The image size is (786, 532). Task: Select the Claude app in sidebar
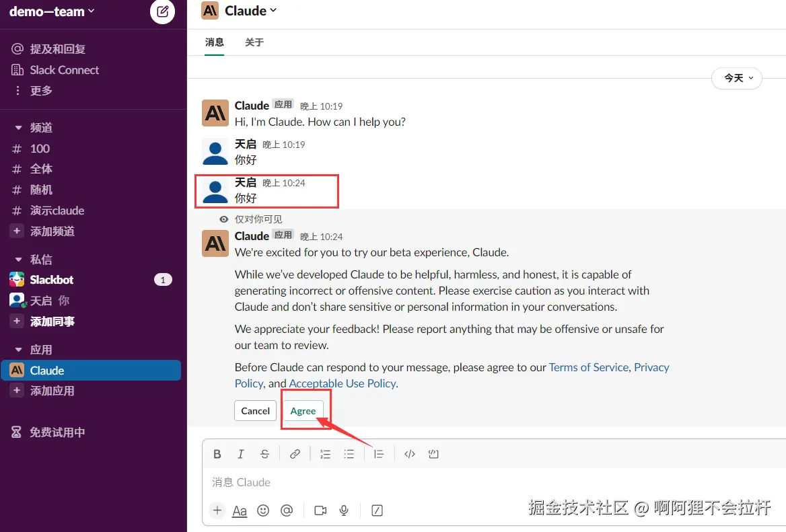[x=91, y=370]
